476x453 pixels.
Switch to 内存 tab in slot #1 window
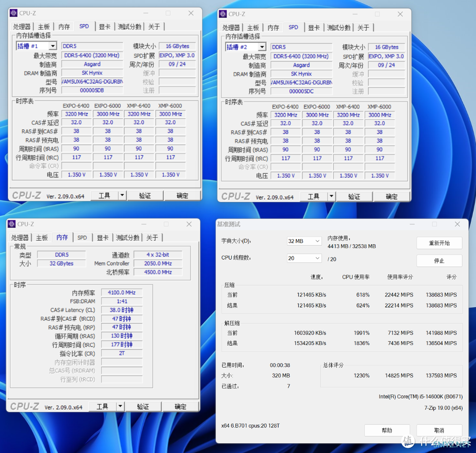(x=64, y=27)
